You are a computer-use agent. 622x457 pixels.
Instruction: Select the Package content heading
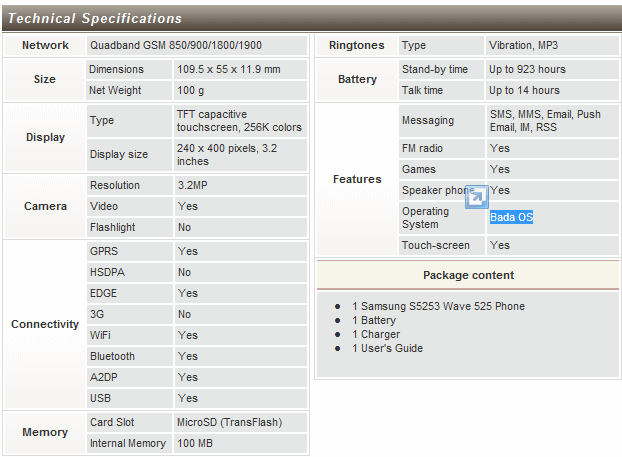(x=468, y=275)
